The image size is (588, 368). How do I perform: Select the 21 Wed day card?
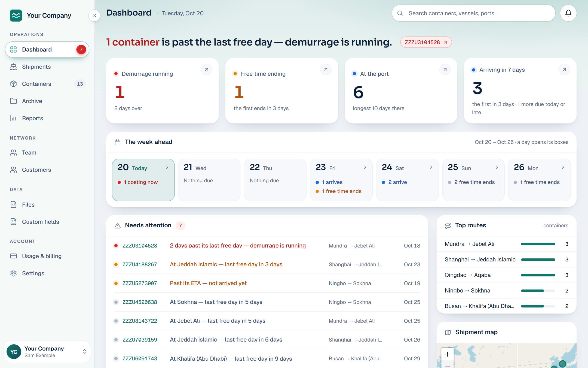(209, 180)
